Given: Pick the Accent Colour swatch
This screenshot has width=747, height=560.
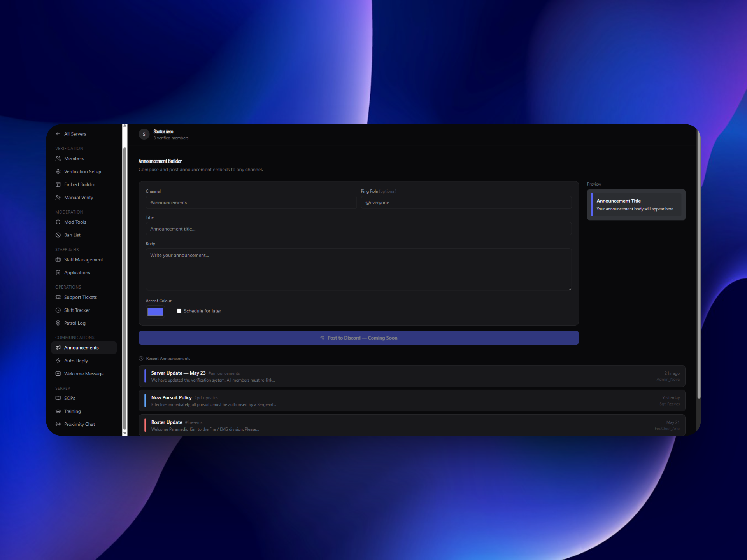Looking at the screenshot, I should tap(155, 311).
